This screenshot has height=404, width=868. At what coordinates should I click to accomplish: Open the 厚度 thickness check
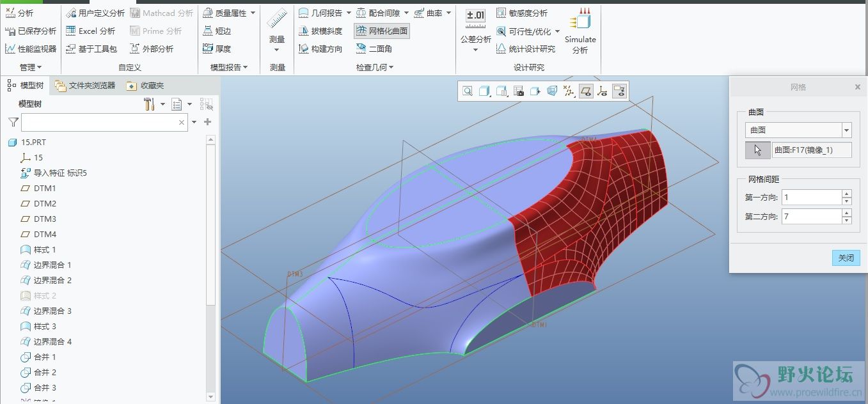(x=217, y=49)
